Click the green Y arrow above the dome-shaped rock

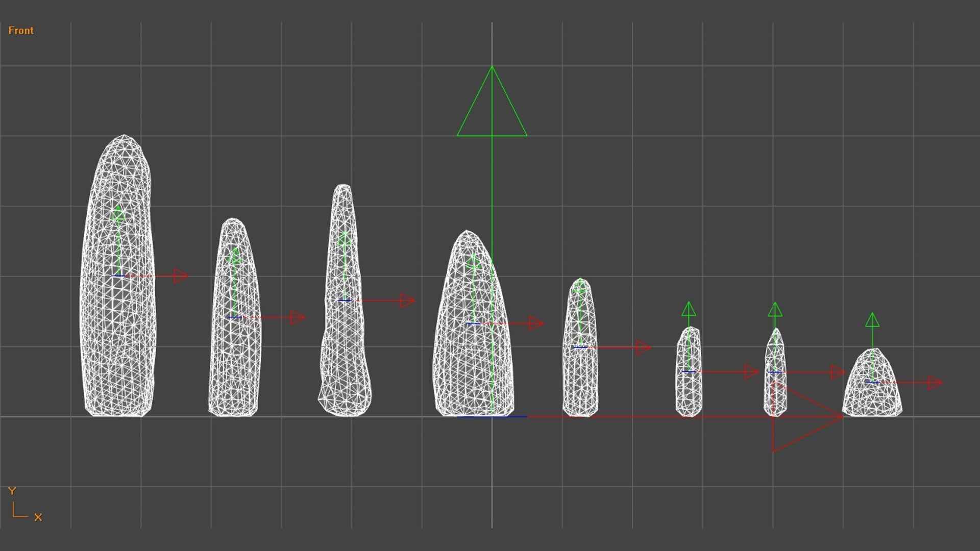click(x=872, y=320)
